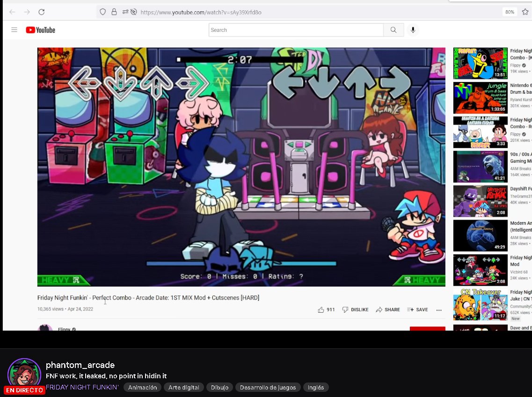
Task: Click the EN DIRECTO live badge
Action: (x=24, y=390)
